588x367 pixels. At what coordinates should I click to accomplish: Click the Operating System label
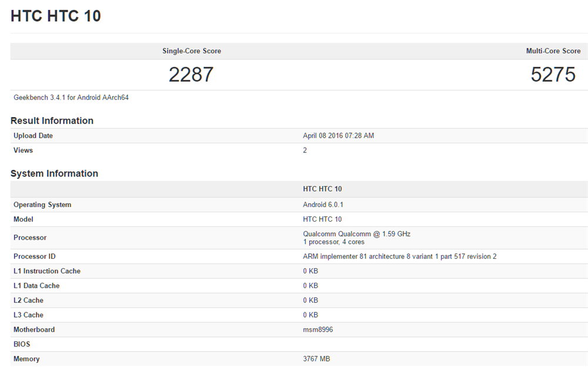(42, 205)
